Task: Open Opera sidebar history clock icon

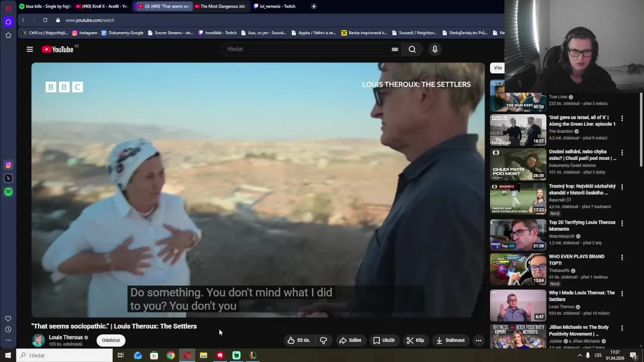Action: point(8,329)
